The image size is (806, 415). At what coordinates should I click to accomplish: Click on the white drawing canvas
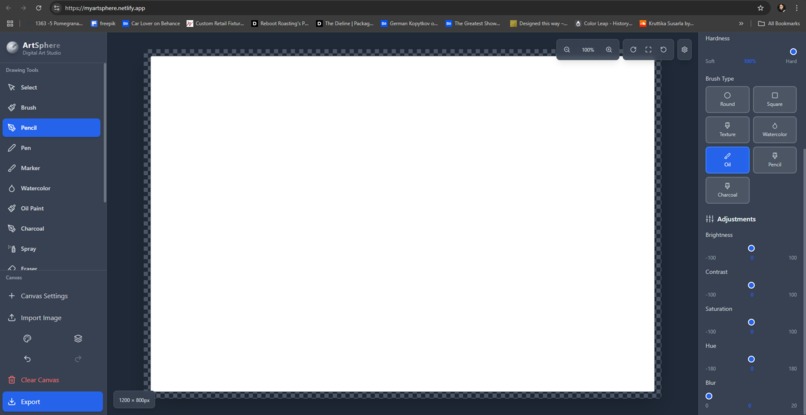pyautogui.click(x=402, y=223)
